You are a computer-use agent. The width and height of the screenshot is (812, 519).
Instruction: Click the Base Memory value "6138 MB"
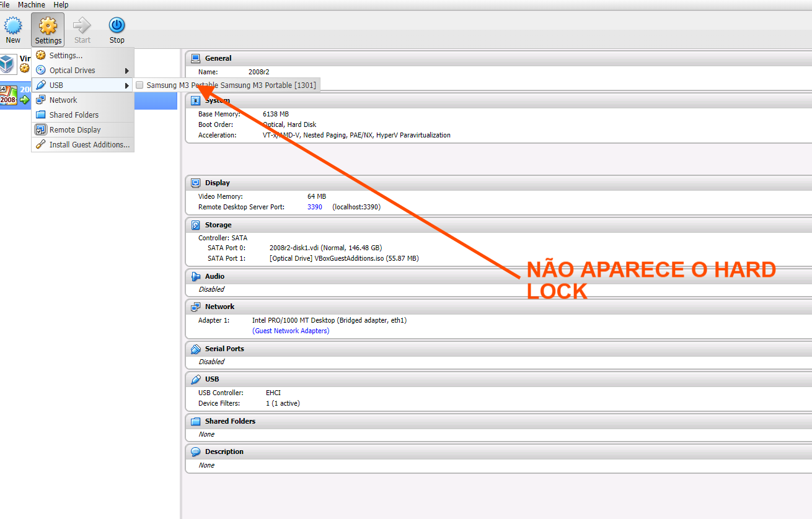click(x=276, y=114)
